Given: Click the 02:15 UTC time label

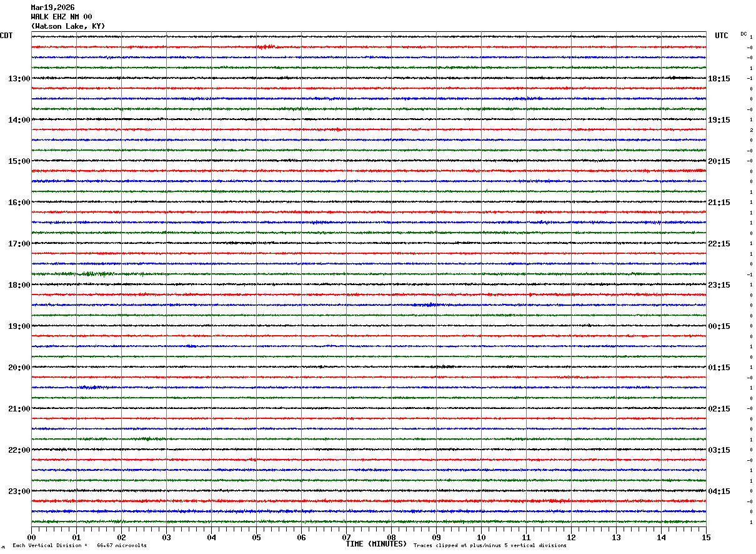Looking at the screenshot, I should 719,409.
